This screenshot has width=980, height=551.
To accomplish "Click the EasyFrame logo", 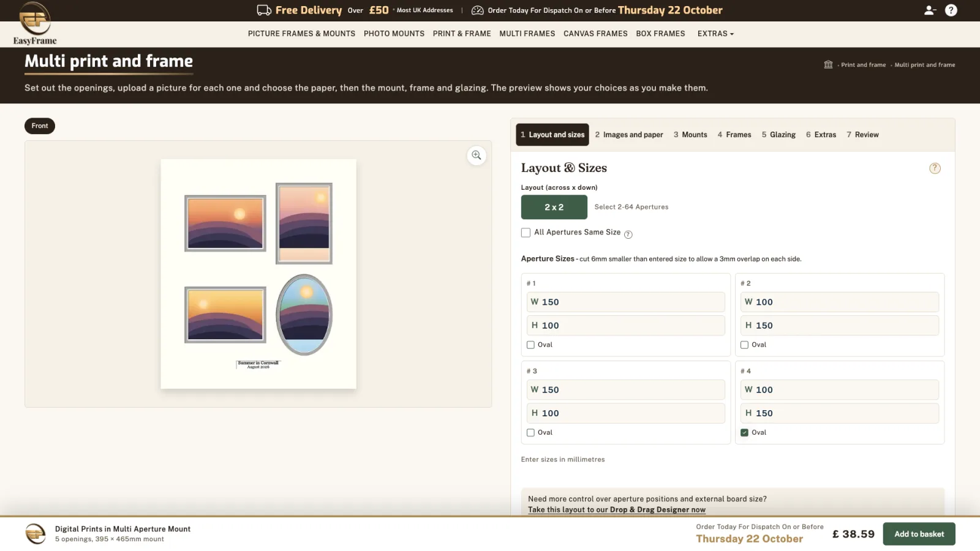I will 35,23.
